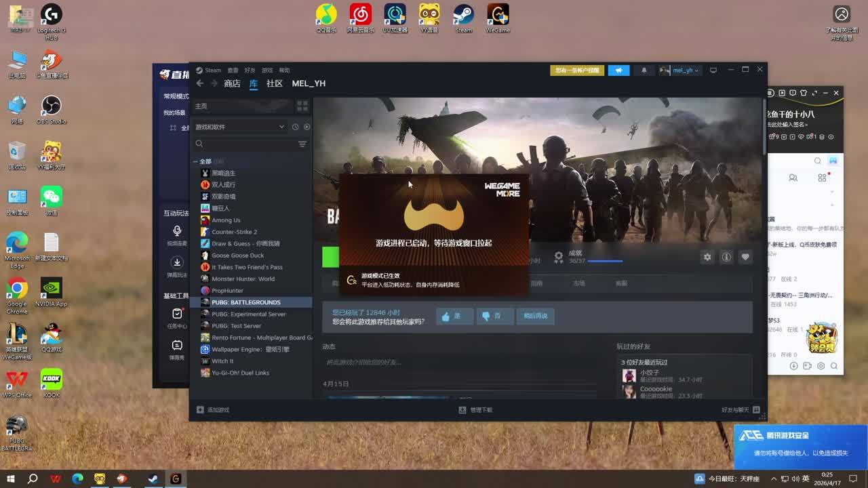This screenshot has width=868, height=488.
Task: Toggle the favorite heart for PUBG
Action: click(x=745, y=257)
